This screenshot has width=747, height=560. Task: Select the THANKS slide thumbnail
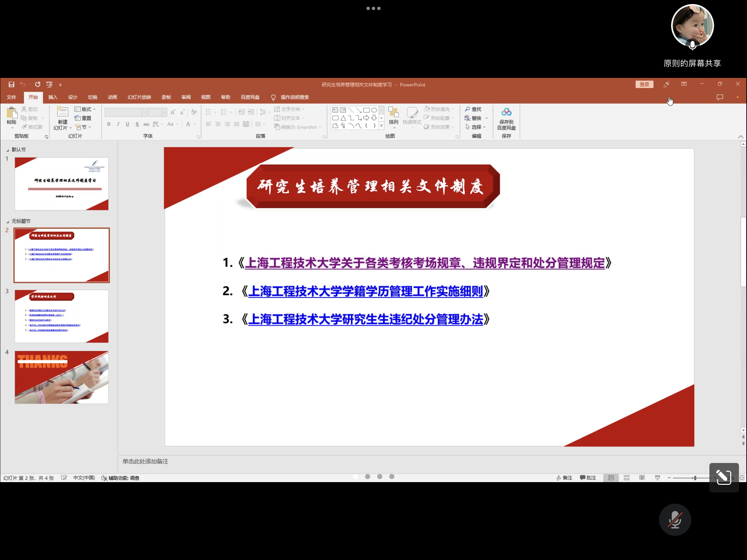point(61,377)
